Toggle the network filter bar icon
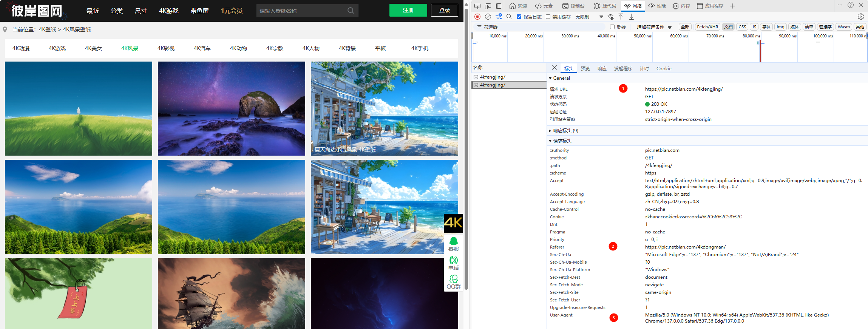Image resolution: width=868 pixels, height=329 pixels. (499, 17)
